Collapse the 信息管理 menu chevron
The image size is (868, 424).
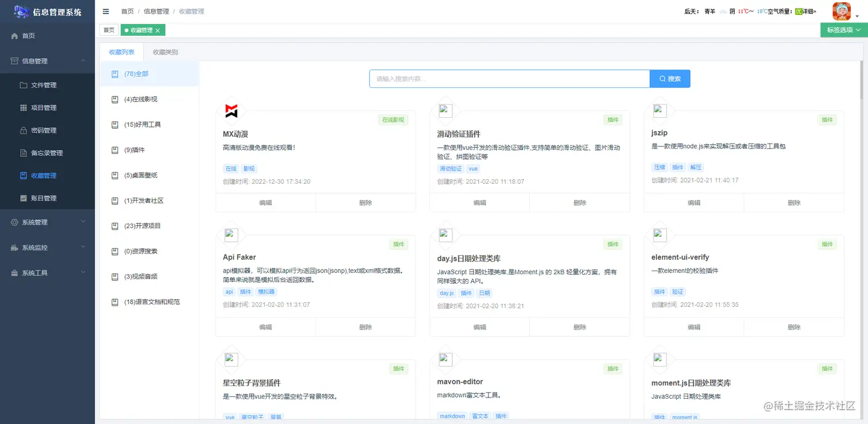click(x=83, y=61)
